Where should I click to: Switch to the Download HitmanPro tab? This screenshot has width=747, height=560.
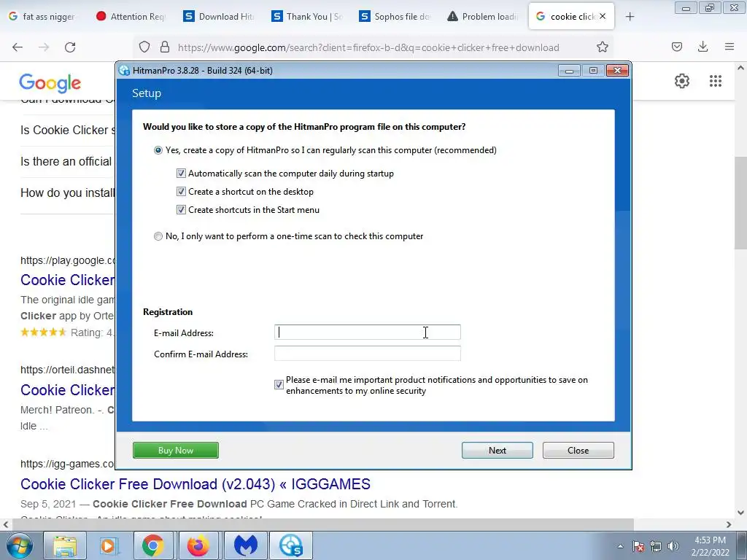(218, 17)
